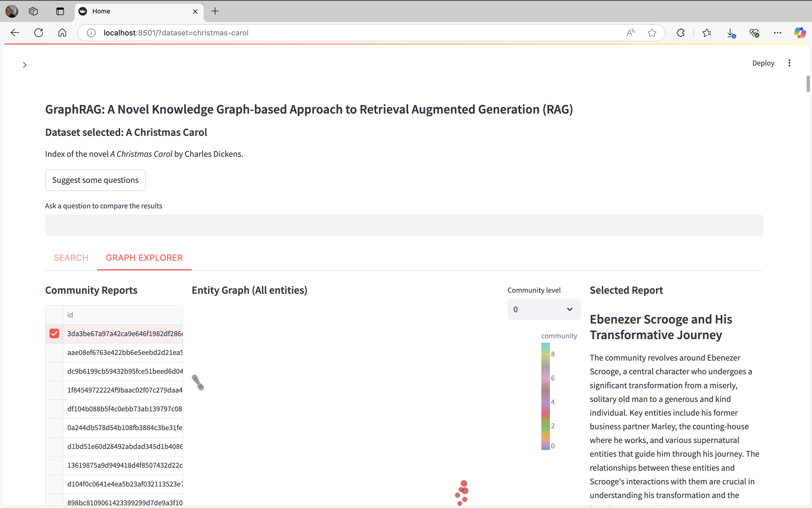Switch to the SEARCH tab
Viewport: 812px width, 508px height.
pyautogui.click(x=71, y=258)
